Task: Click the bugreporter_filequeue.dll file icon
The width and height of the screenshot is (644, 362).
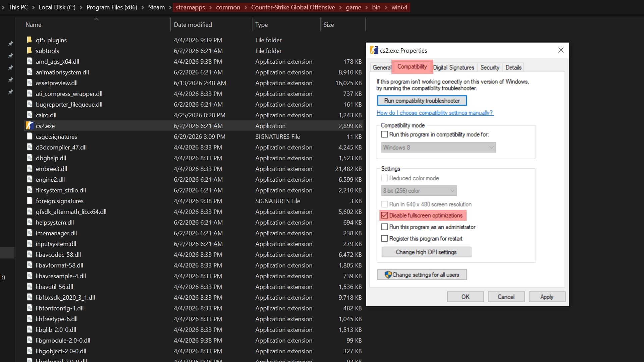Action: (x=30, y=104)
